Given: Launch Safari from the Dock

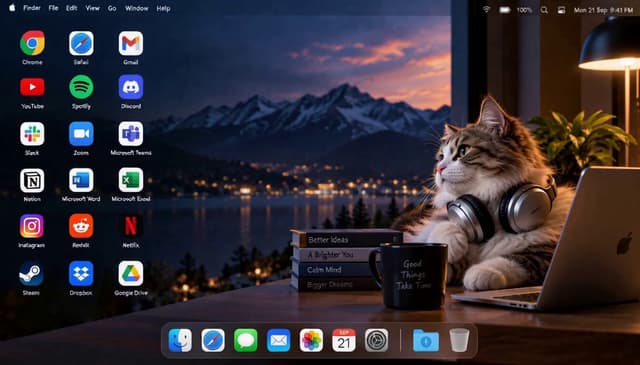Looking at the screenshot, I should (213, 340).
